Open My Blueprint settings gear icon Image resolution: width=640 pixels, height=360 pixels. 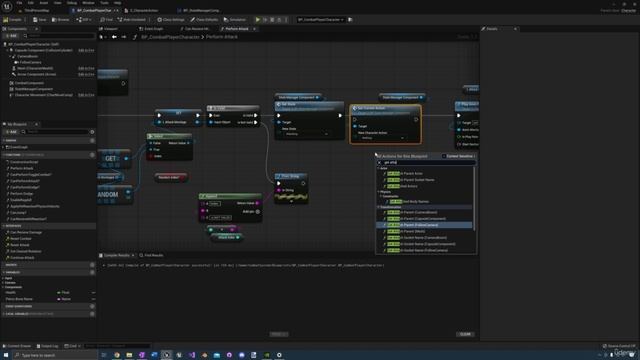coord(92,132)
